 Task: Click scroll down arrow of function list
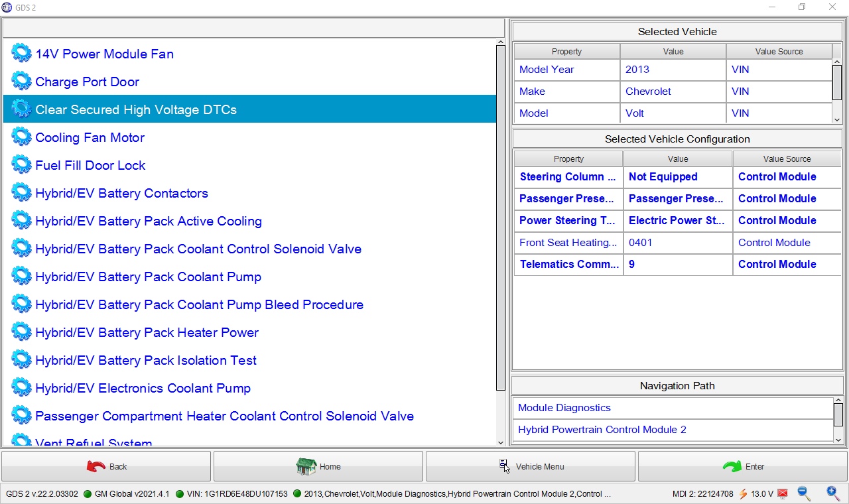501,442
